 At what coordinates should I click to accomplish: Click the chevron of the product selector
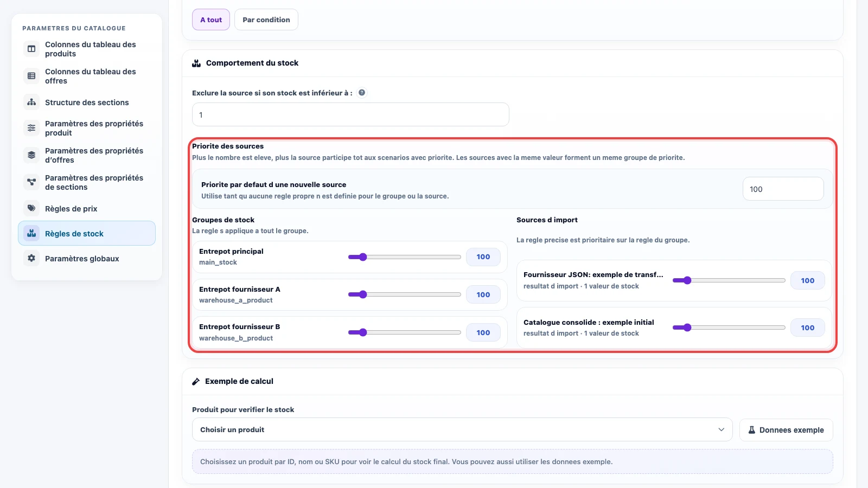[722, 429]
